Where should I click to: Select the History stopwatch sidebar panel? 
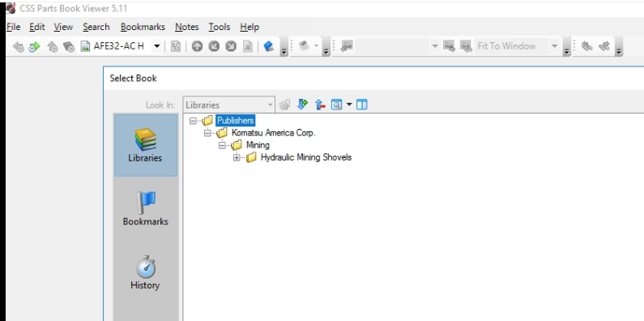(145, 272)
